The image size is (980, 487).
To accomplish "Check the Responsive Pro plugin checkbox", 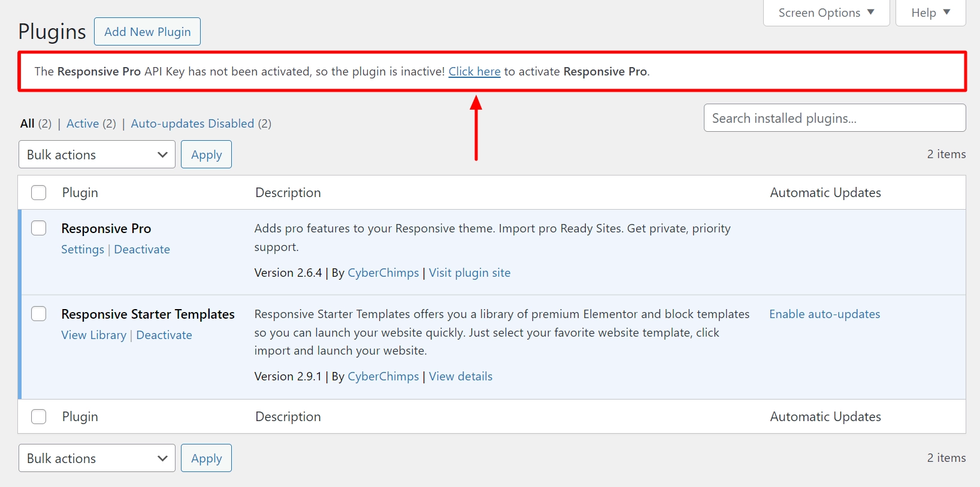I will (x=38, y=228).
